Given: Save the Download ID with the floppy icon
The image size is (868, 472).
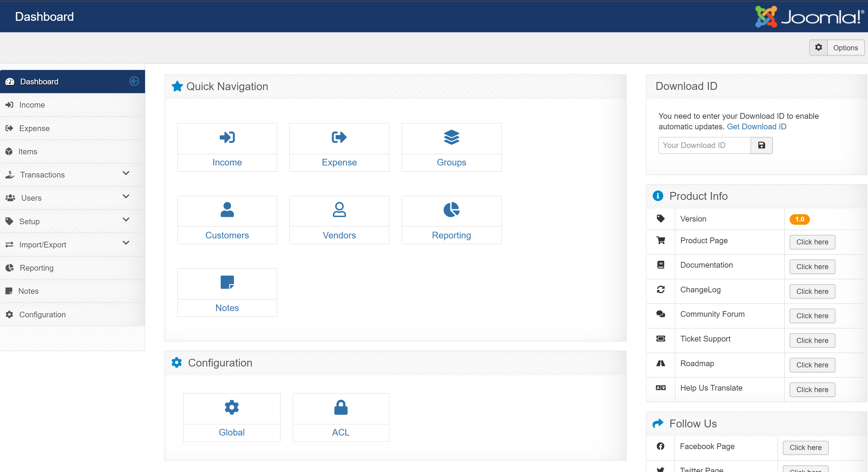Looking at the screenshot, I should [762, 145].
